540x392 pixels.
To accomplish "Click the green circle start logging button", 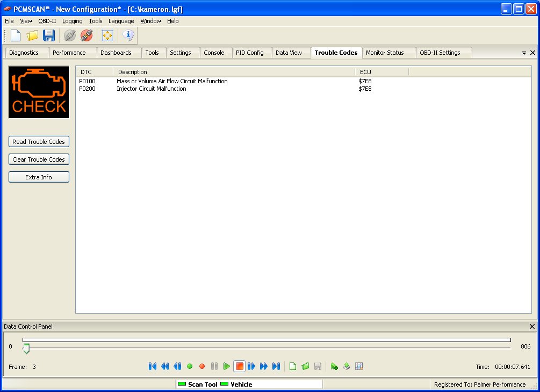I will (x=190, y=366).
